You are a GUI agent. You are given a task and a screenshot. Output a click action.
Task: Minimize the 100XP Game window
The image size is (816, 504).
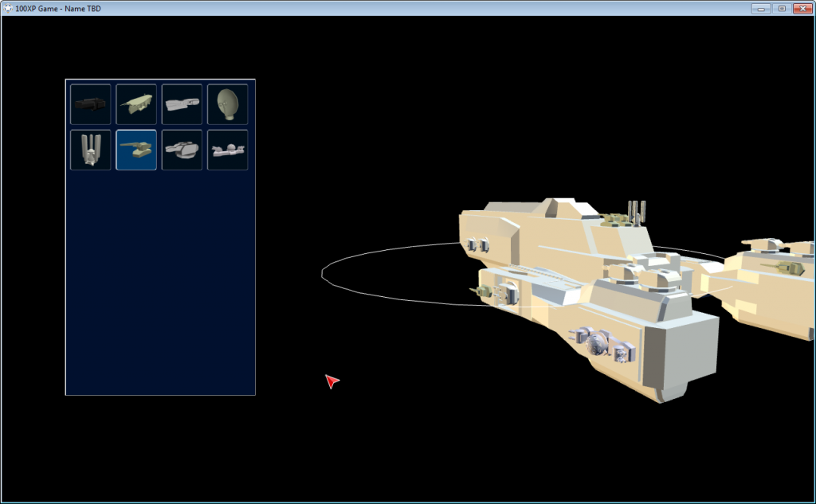pos(761,8)
